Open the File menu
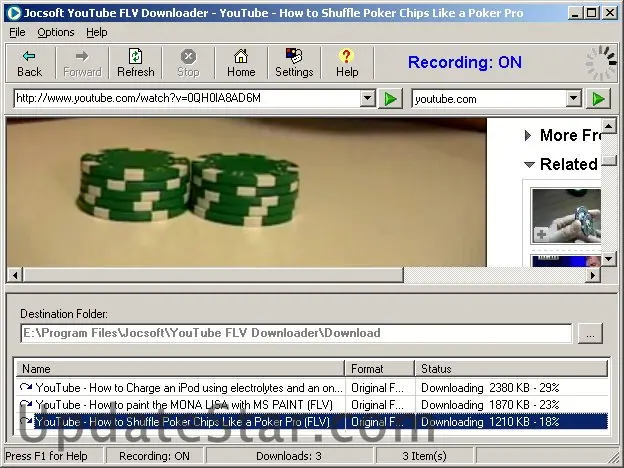 click(x=18, y=32)
